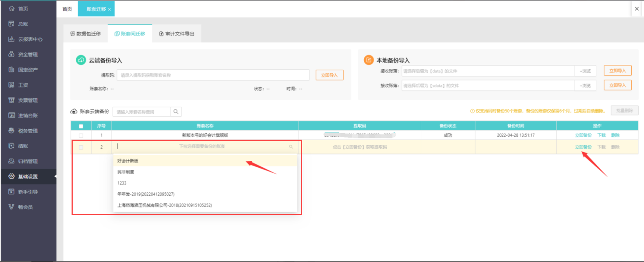Screen dimensions: 644x262
Task: Pick 年年发-2019 option from dropdown list
Action: [146, 194]
